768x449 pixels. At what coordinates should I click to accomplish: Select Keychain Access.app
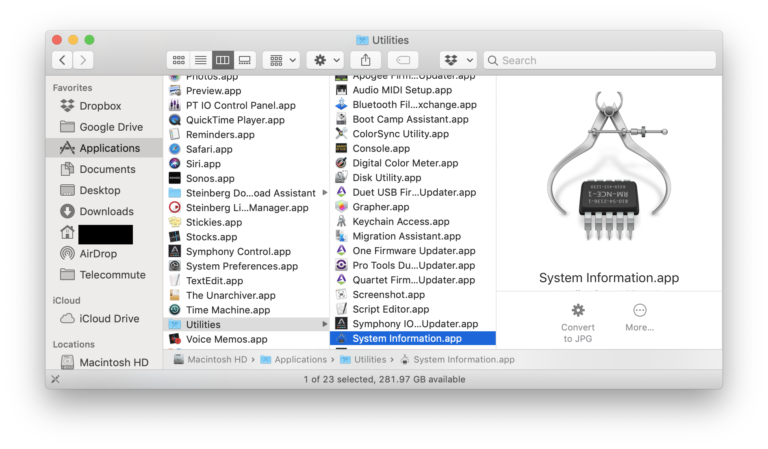click(x=413, y=221)
